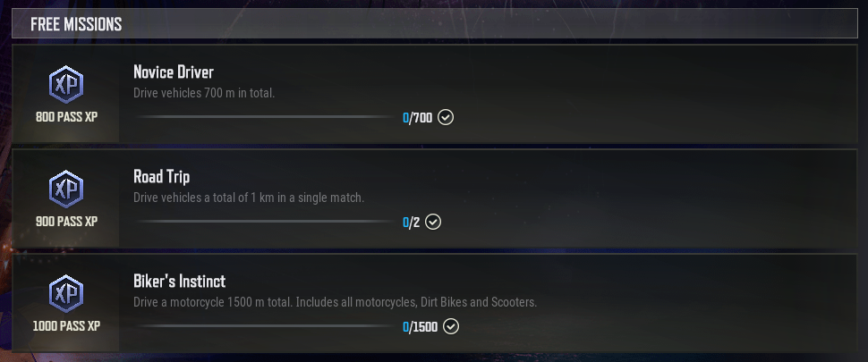Open the Biker's Instinct mission title
The height and width of the screenshot is (362, 868).
[179, 281]
